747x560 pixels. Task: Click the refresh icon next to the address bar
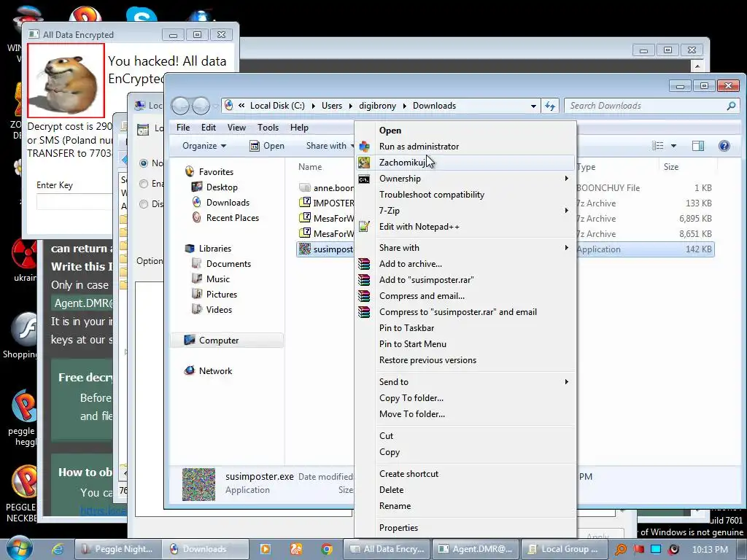[550, 106]
